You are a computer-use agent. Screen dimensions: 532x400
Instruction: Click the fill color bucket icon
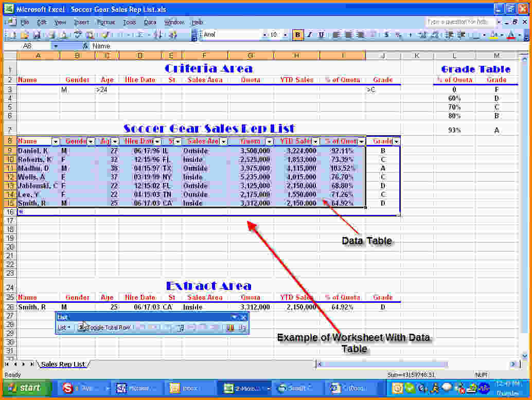pos(493,35)
